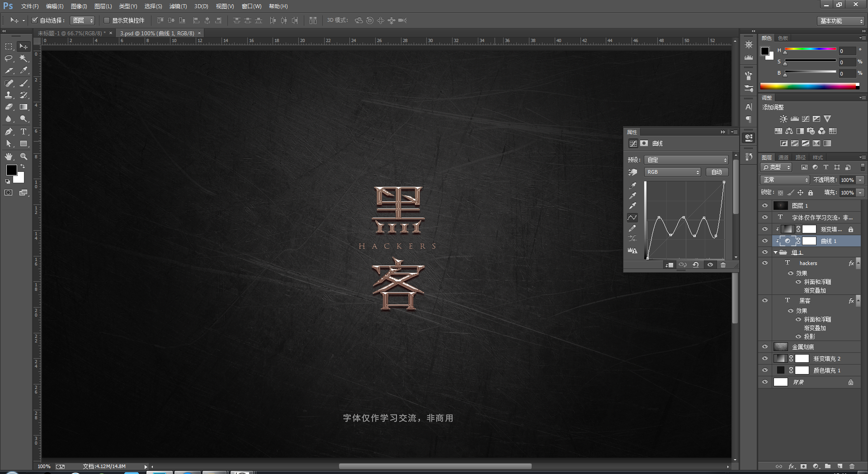This screenshot has height=474, width=868.
Task: Click the Hue slider in Color panel
Action: click(810, 49)
